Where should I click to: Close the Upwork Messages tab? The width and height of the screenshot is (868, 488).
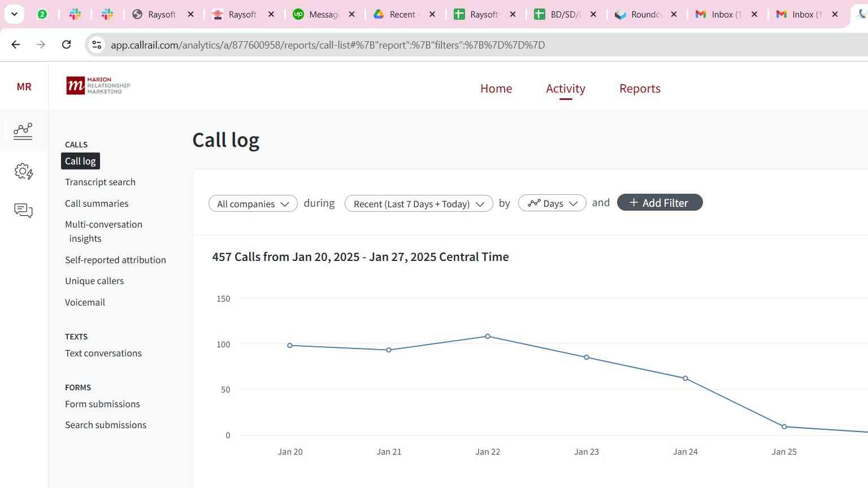(352, 14)
